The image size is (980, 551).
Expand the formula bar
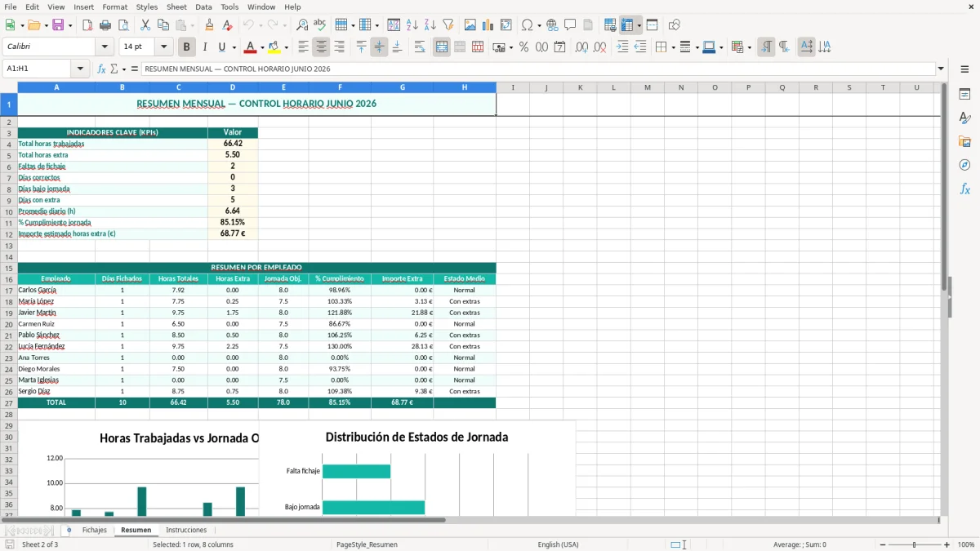click(x=942, y=69)
